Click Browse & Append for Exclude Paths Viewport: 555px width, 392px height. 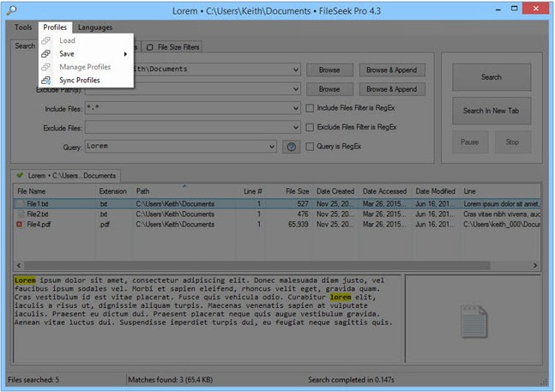(392, 89)
